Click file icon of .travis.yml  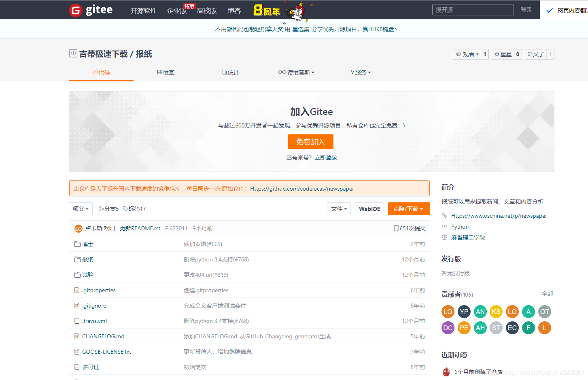pyautogui.click(x=77, y=321)
